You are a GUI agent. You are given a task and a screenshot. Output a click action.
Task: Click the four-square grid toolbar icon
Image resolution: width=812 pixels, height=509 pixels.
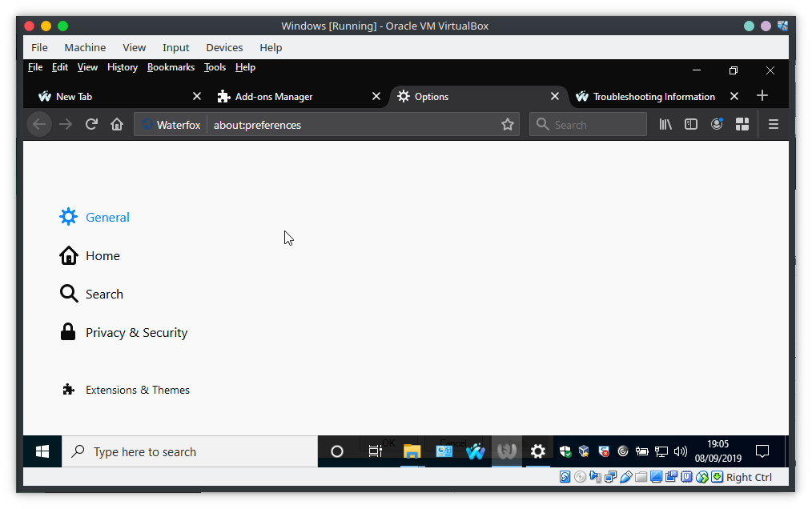[x=742, y=124]
